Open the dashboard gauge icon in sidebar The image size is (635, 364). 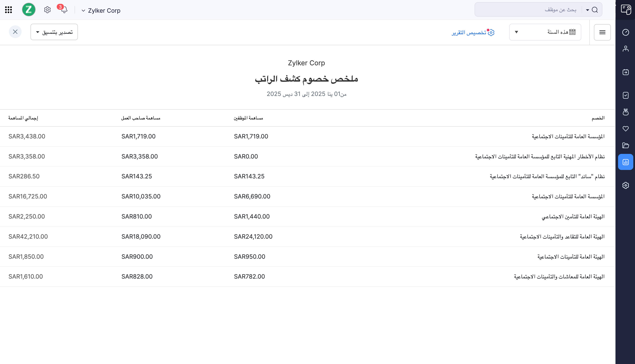[625, 32]
